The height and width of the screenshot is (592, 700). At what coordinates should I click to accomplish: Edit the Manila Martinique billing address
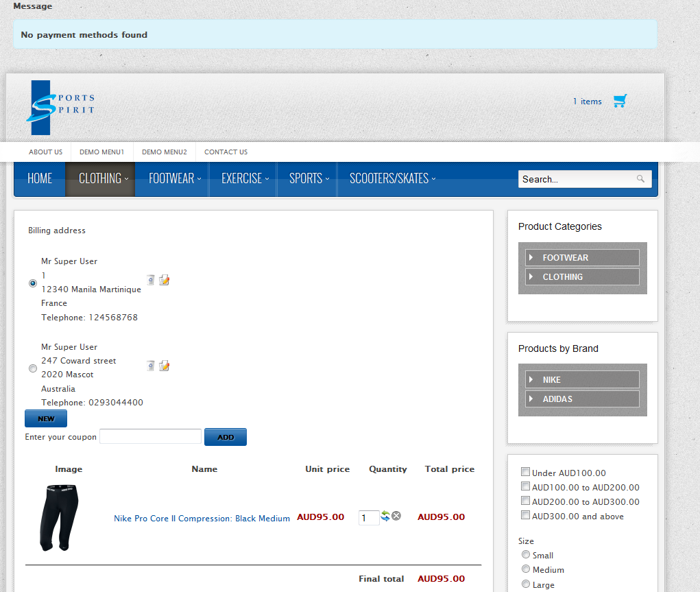coord(165,280)
